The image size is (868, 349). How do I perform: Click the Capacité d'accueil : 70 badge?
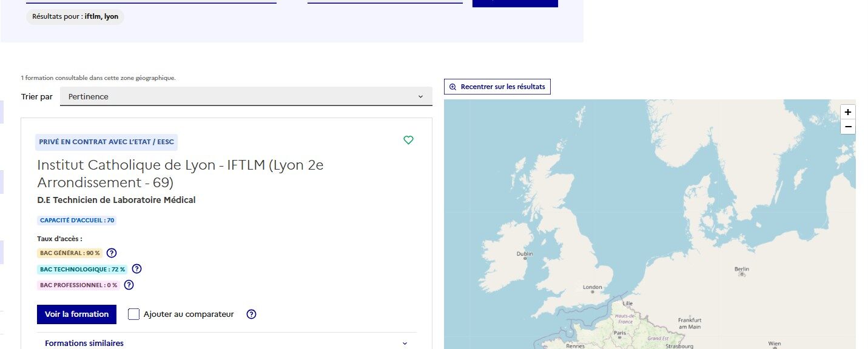tap(76, 221)
